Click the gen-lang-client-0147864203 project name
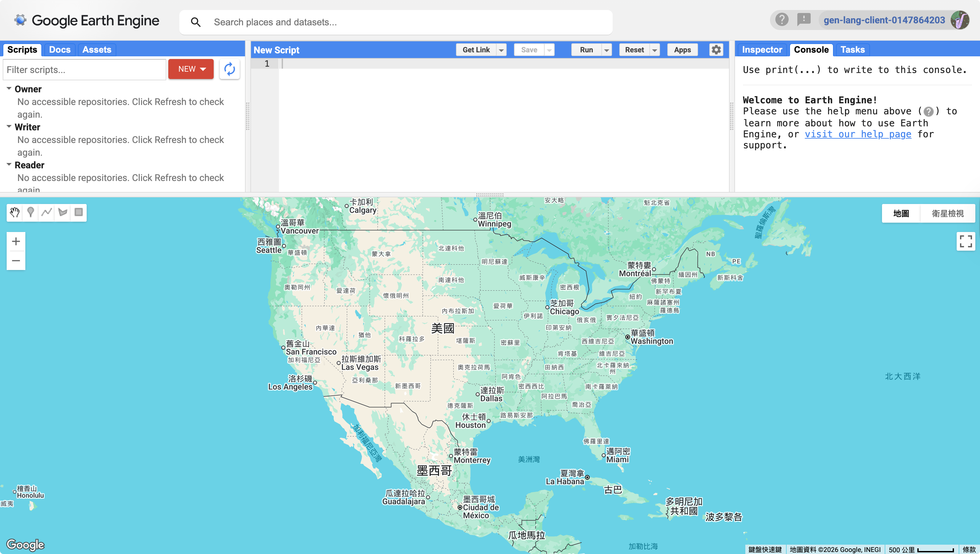 click(884, 20)
